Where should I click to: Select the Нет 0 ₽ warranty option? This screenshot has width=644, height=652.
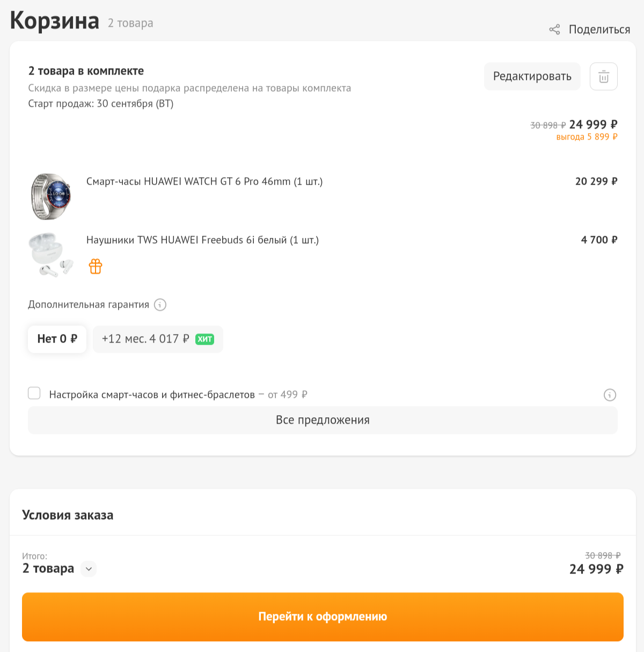[57, 339]
